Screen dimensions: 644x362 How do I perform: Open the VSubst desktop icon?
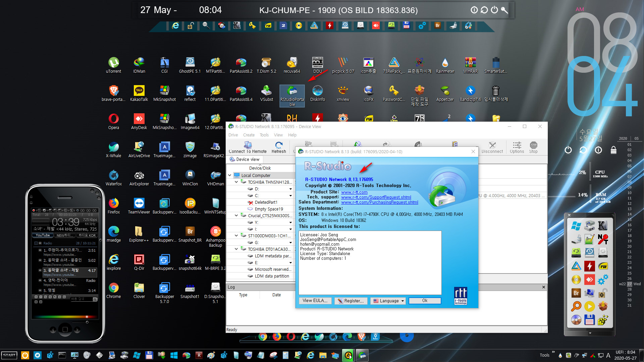266,94
